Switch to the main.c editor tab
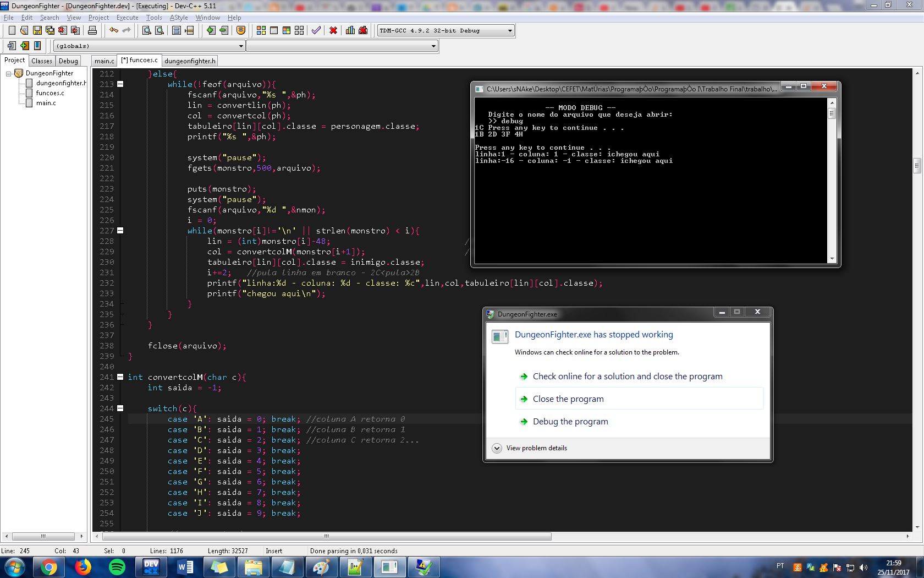 click(104, 61)
